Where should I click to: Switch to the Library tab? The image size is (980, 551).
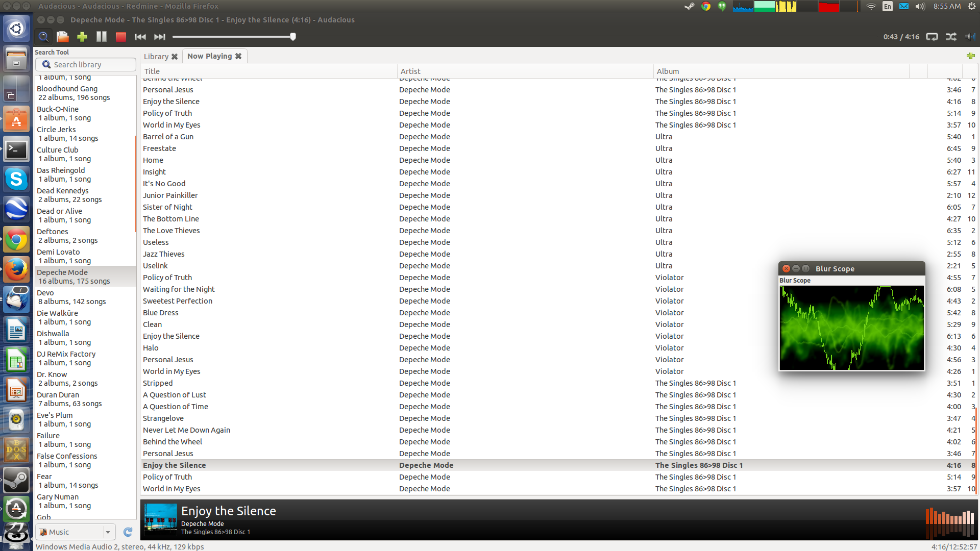coord(156,57)
